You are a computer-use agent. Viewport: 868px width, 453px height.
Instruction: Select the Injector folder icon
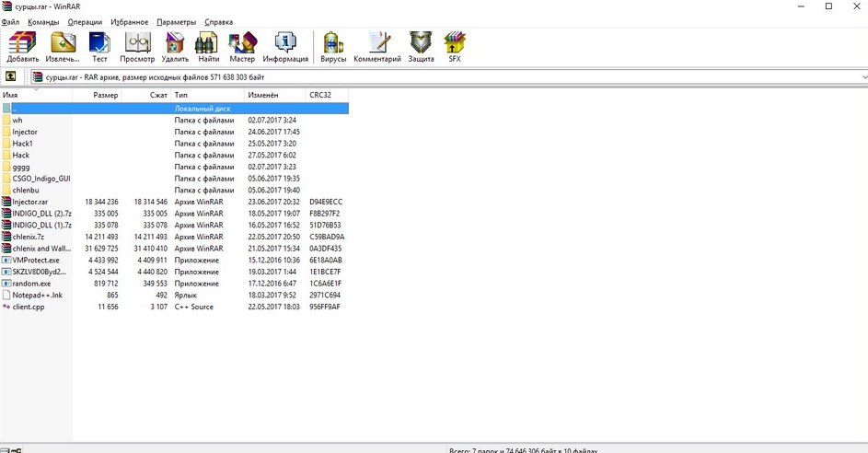(x=6, y=132)
